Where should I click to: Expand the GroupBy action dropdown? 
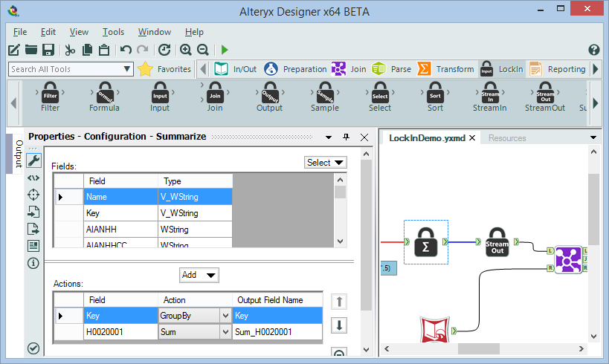[225, 316]
